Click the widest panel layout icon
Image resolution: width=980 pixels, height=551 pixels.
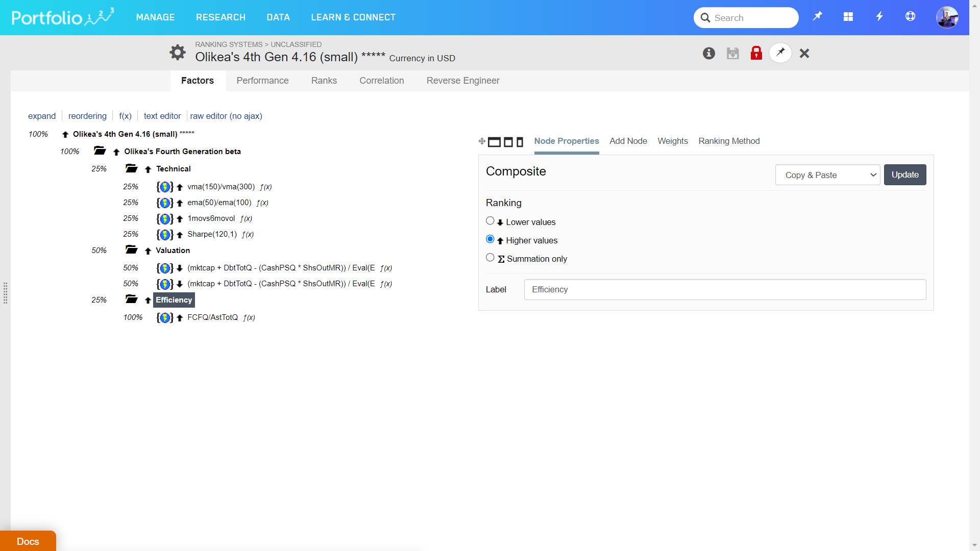coord(494,142)
